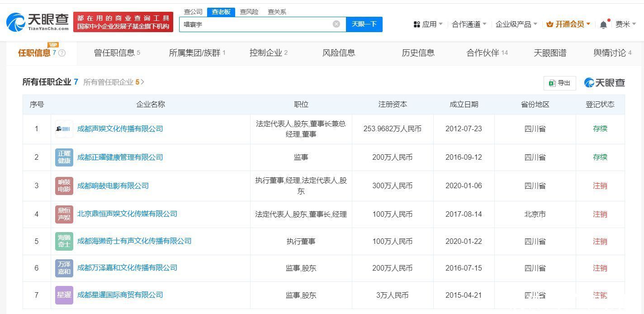Image resolution: width=644 pixels, height=314 pixels.
Task: Click the 成都声娱文化传播 company logo
Action: (64, 129)
